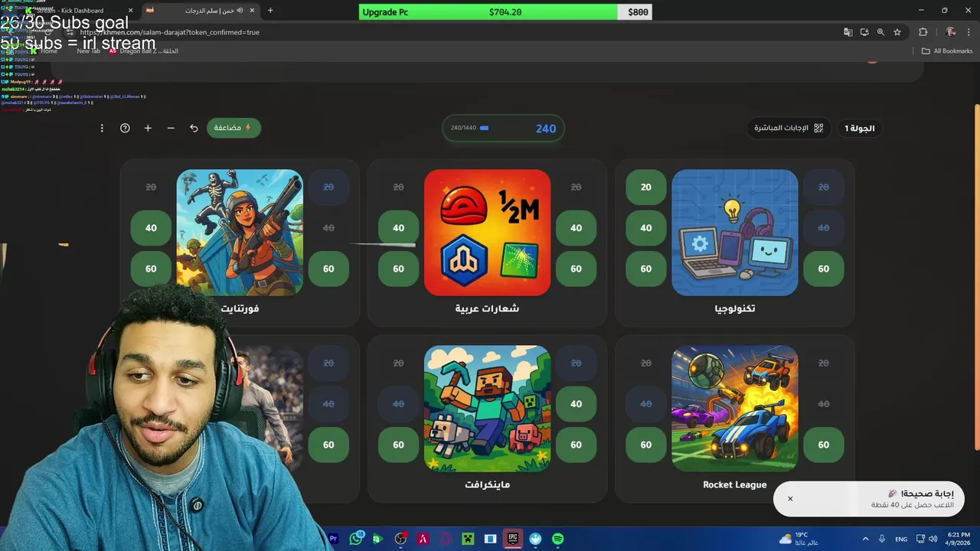Click the Rocket League category artwork
Screen dimensions: 980x551
point(735,409)
